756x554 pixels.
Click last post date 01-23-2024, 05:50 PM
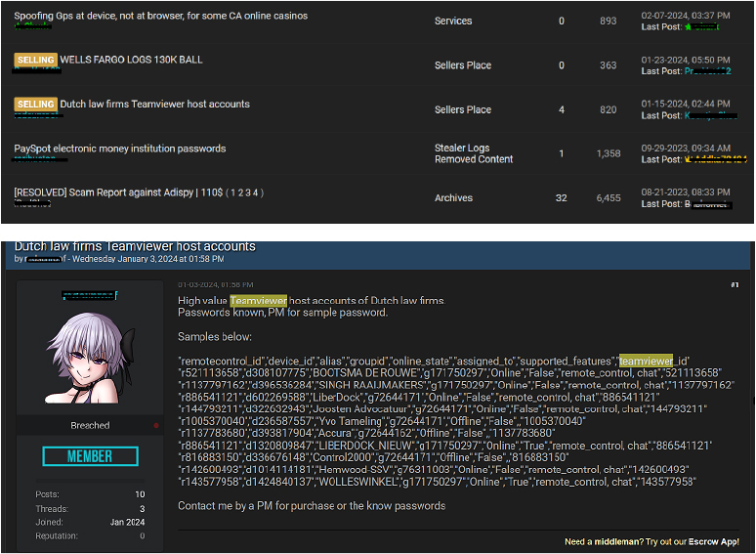[686, 60]
